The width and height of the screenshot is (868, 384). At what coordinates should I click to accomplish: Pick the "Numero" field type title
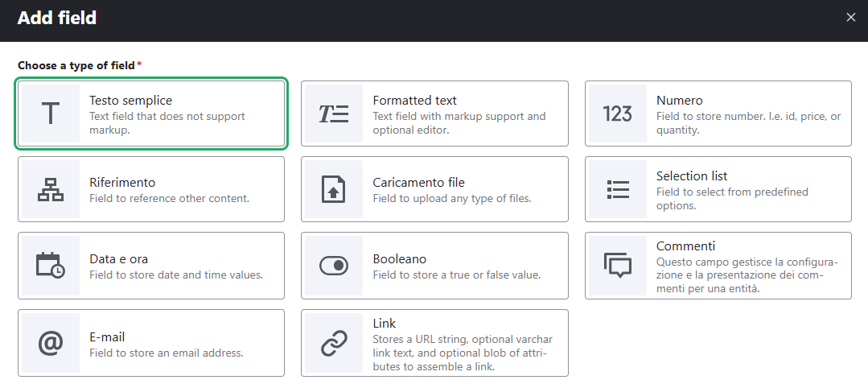[x=679, y=101]
